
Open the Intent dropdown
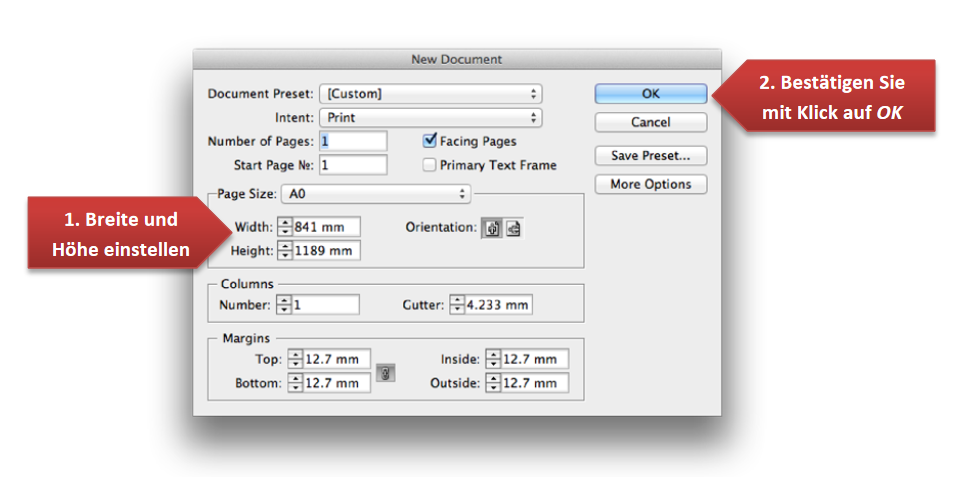tap(430, 118)
